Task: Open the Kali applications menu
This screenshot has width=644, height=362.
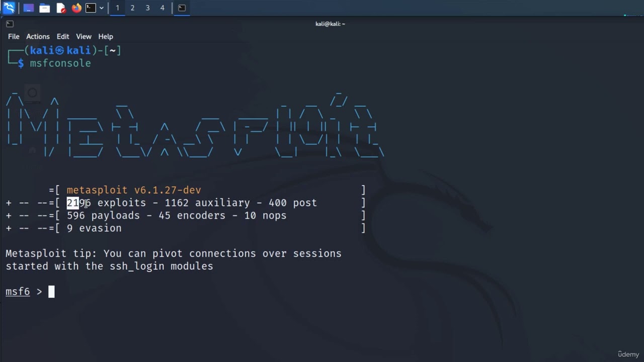Action: (9, 8)
